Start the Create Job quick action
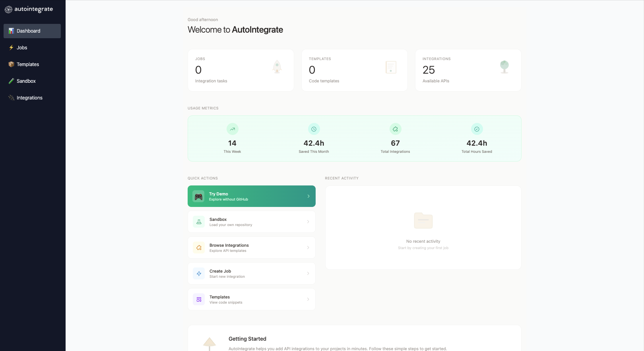Viewport: 644px width, 351px height. coord(252,273)
